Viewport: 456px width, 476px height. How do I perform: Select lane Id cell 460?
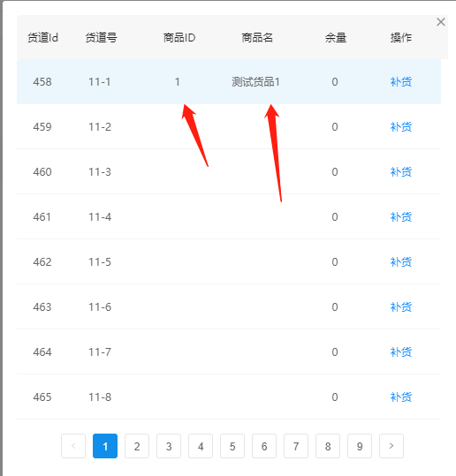click(x=42, y=172)
